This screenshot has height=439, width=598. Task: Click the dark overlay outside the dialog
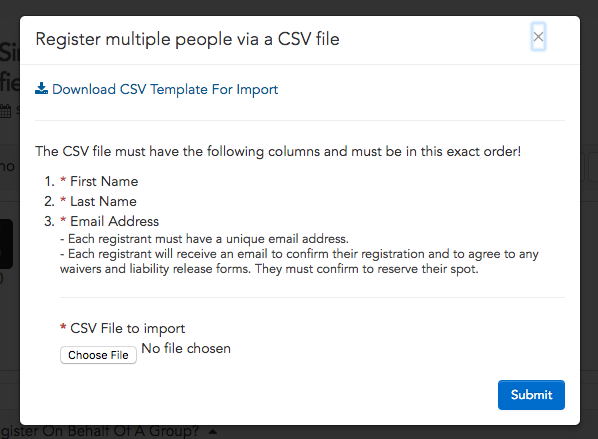click(299, 7)
